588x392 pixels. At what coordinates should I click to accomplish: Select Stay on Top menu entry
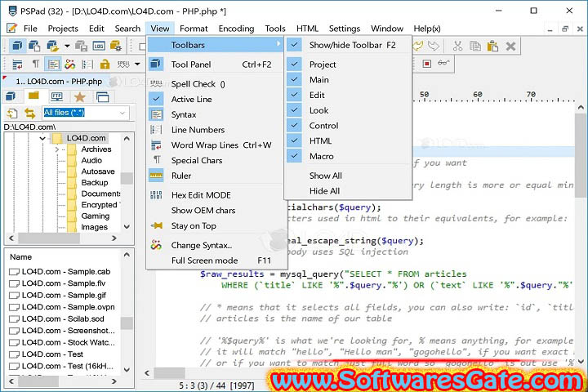(216, 226)
